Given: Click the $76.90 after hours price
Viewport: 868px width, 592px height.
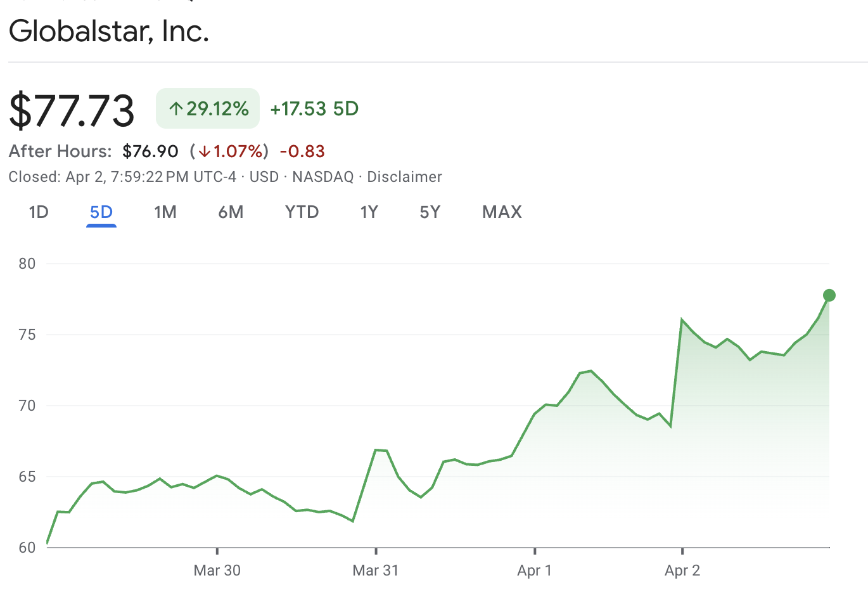Looking at the screenshot, I should coord(150,151).
